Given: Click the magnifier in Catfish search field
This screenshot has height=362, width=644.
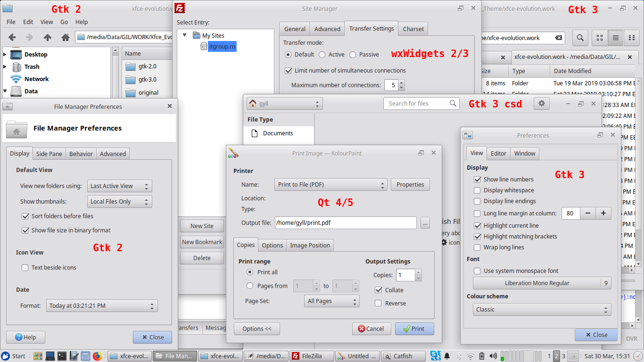Looking at the screenshot, I should 453,103.
